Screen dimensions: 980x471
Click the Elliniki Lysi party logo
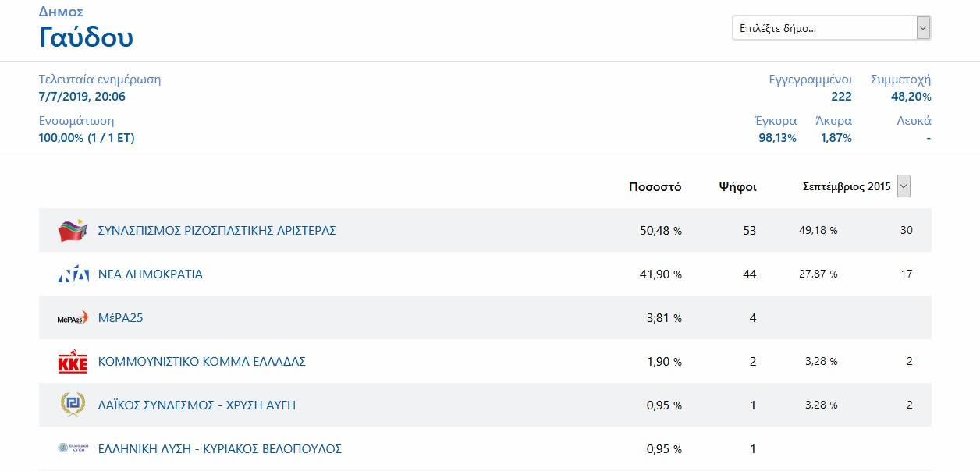pos(73,448)
